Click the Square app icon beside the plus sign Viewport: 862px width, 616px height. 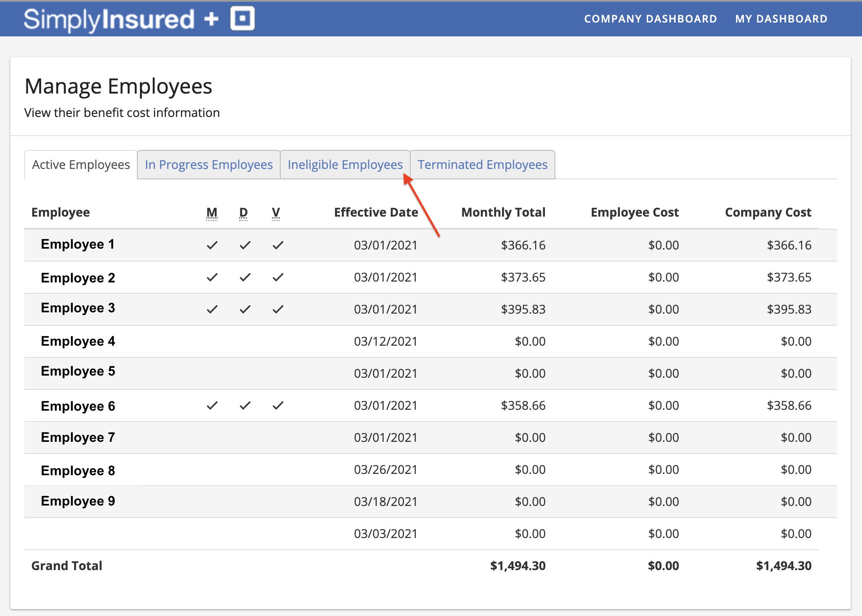[242, 18]
